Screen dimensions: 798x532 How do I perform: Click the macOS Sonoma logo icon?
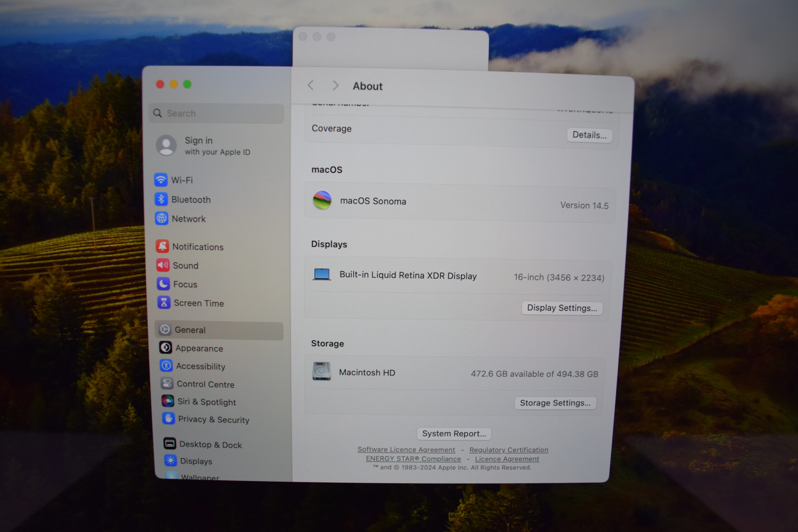point(322,200)
